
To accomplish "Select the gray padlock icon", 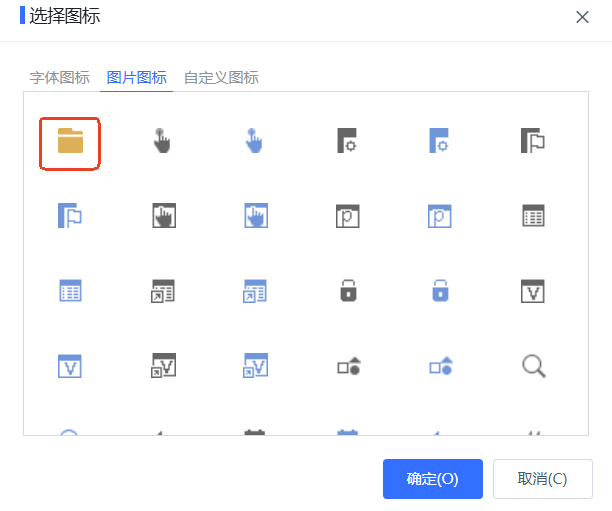I will [348, 290].
